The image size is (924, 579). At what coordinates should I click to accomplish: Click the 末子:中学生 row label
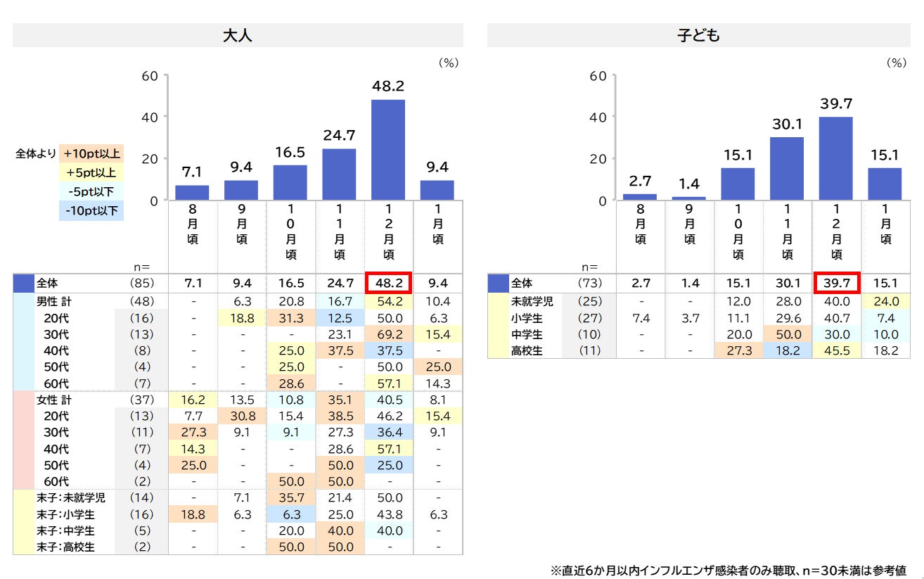(66, 530)
